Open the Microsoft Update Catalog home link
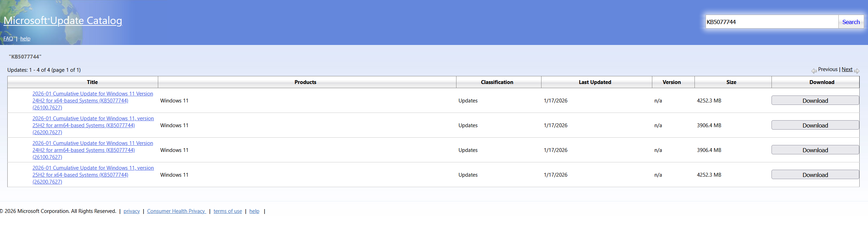868x238 pixels. coord(63,21)
